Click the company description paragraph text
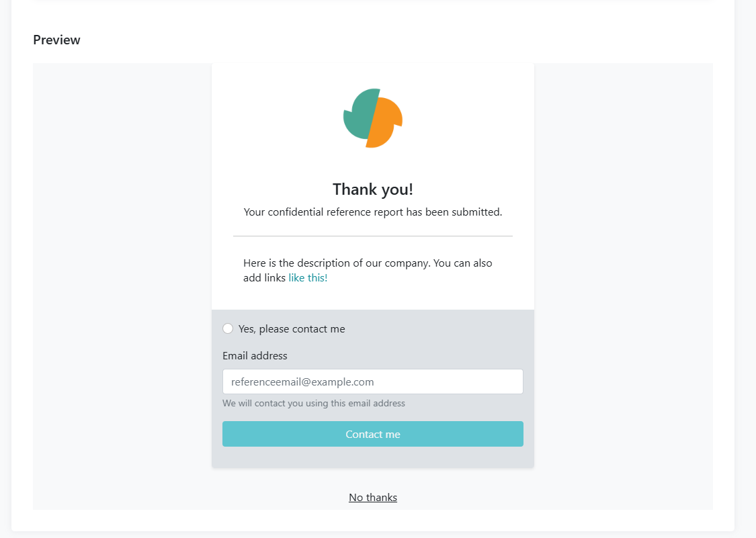Viewport: 756px width, 538px height. (x=368, y=271)
